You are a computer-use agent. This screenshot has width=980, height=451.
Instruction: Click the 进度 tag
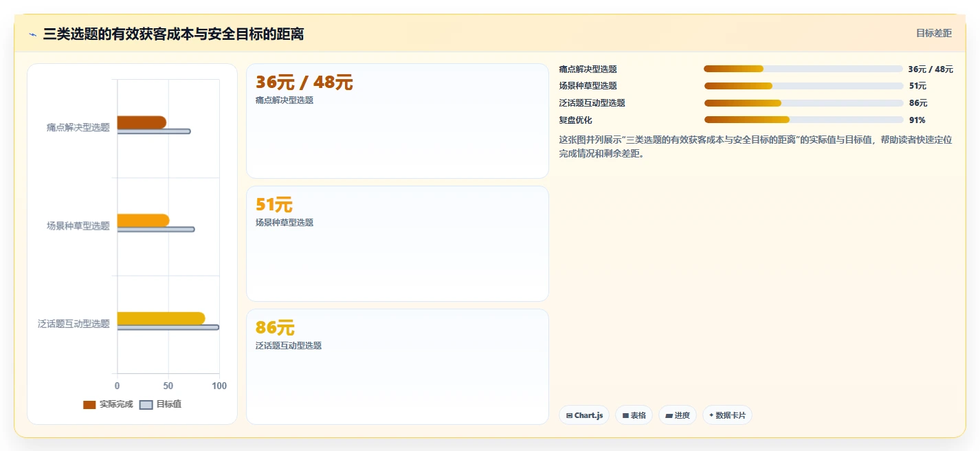click(678, 415)
